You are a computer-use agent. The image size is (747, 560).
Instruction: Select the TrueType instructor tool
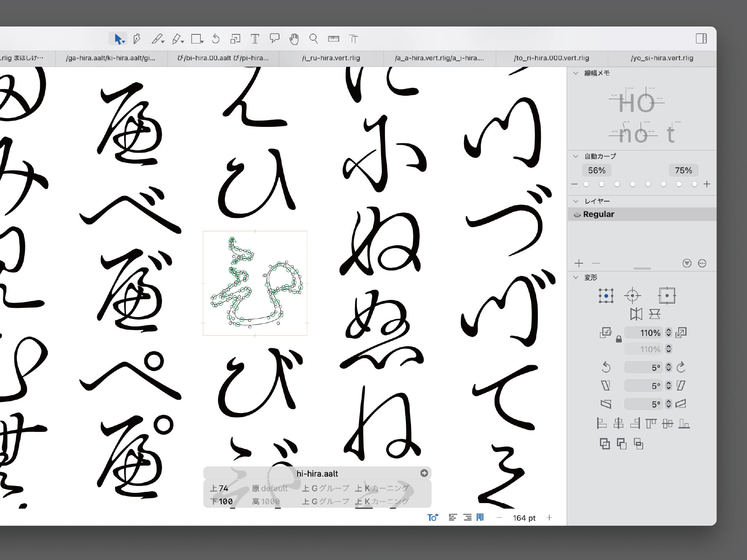click(x=353, y=39)
